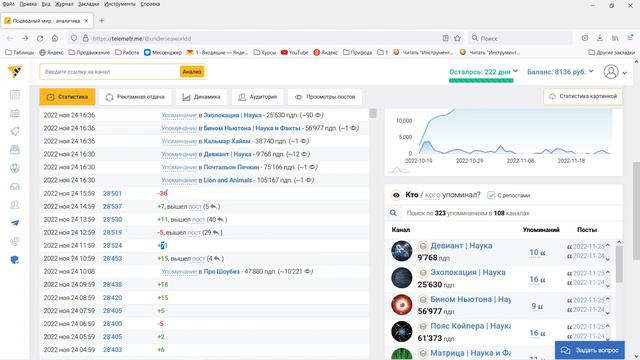Focus the browser Поиск search box
The height and width of the screenshot is (360, 640).
(520, 38)
